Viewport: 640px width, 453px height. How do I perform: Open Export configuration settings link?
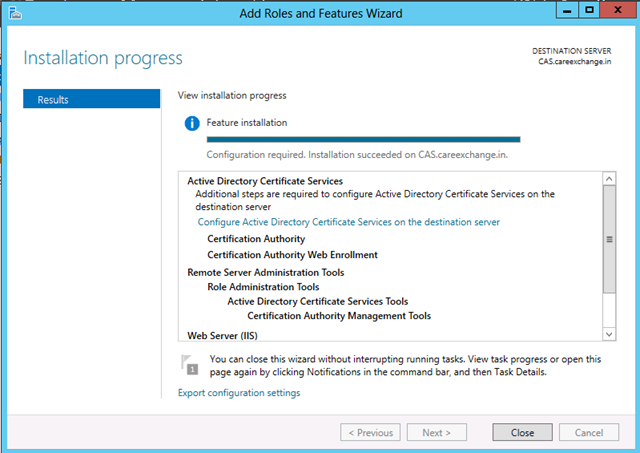[239, 393]
